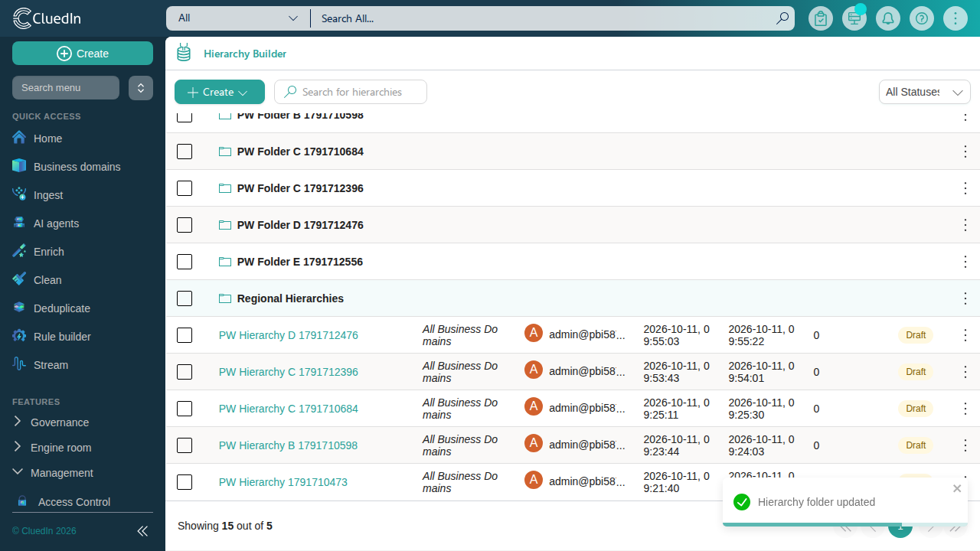Check the box for PW Folder D 1791712476

[x=185, y=225]
